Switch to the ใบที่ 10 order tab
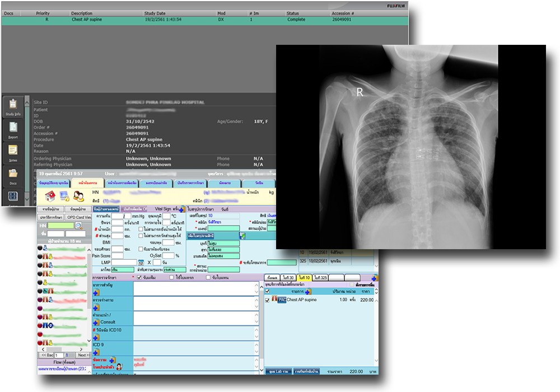560x392 pixels. coord(304,277)
